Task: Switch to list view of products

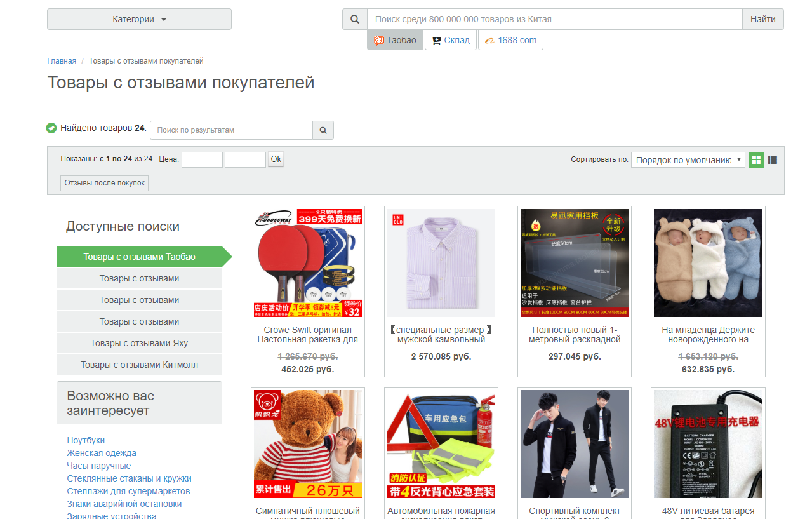Action: (773, 160)
